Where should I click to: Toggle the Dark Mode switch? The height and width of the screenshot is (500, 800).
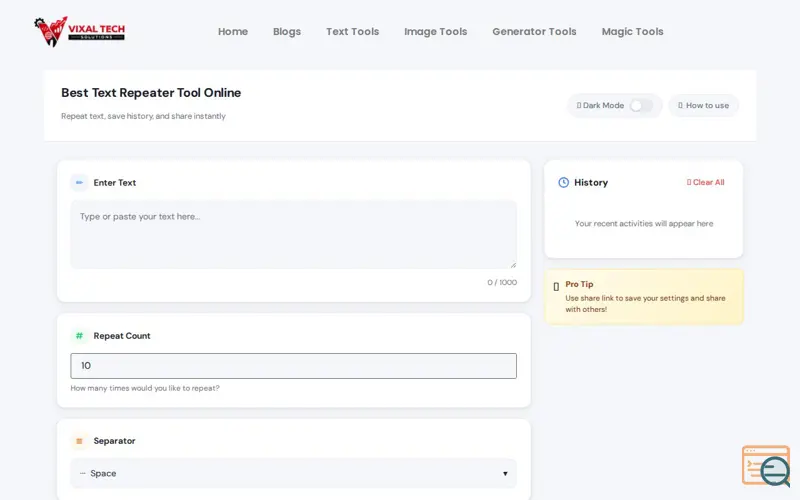tap(641, 106)
